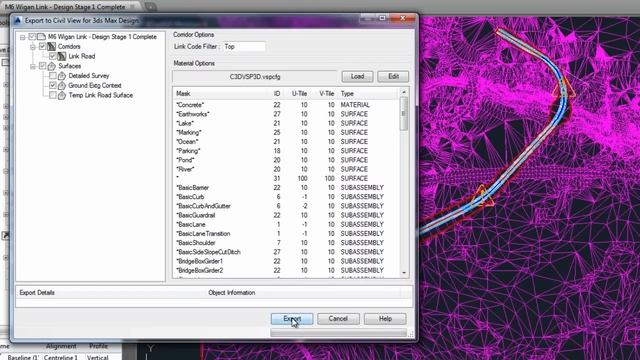Screen dimensions: 640x360
Task: Click the material list scroll-down arrow
Action: point(404,273)
